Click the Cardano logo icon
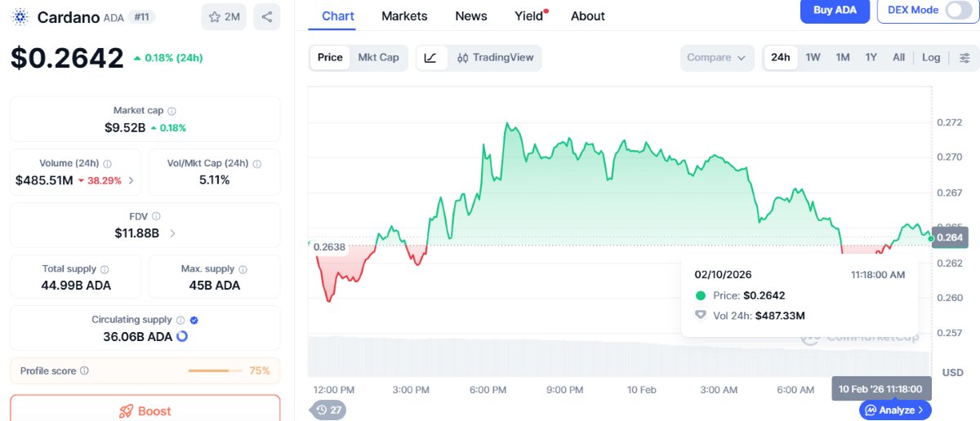This screenshot has height=421, width=980. pyautogui.click(x=19, y=17)
